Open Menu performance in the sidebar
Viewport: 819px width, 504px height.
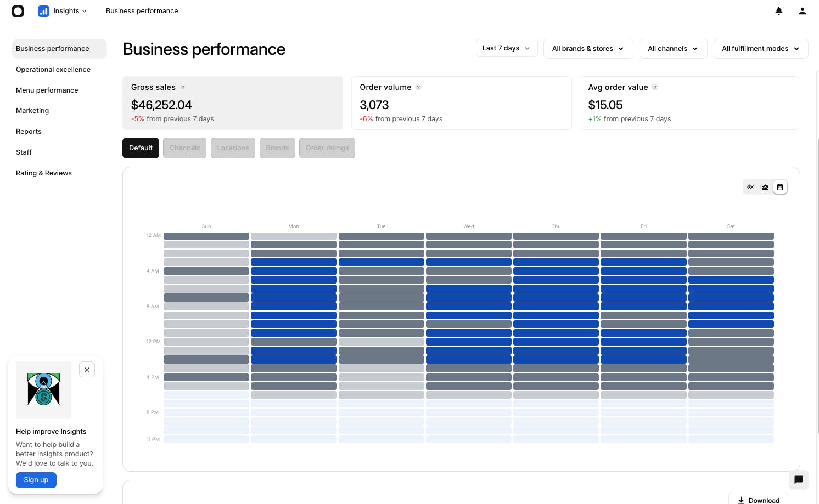47,90
